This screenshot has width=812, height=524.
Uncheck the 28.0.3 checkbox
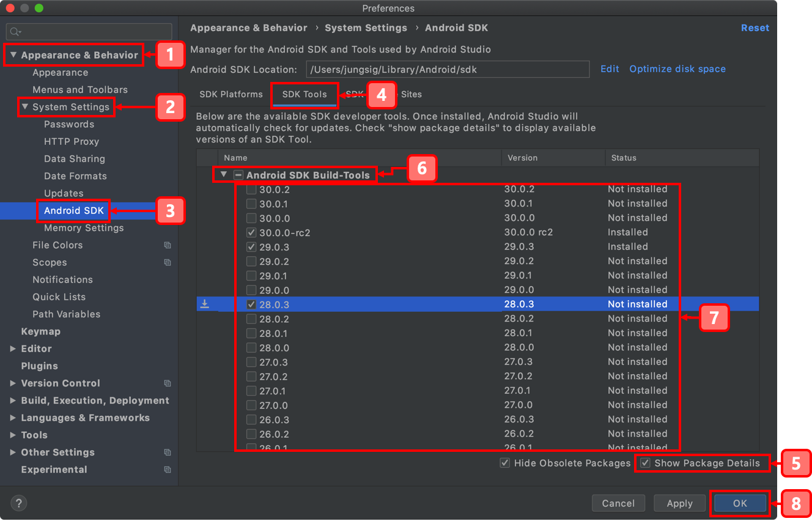coord(251,304)
